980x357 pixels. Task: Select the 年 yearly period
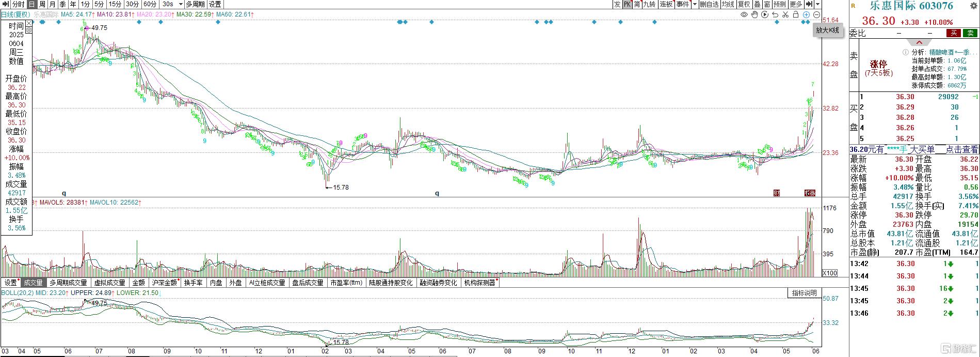click(73, 4)
